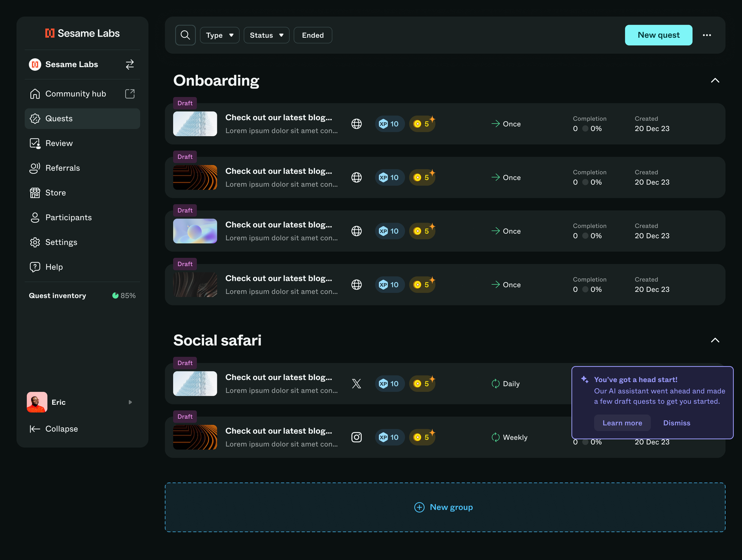Click the XP 10 badge on second Onboarding quest
Screen dimensions: 742x560
click(x=389, y=178)
